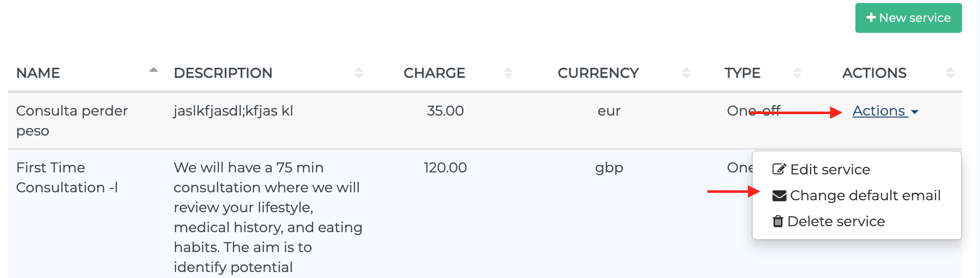980x278 pixels.
Task: Choose Change default email menu option
Action: [865, 196]
